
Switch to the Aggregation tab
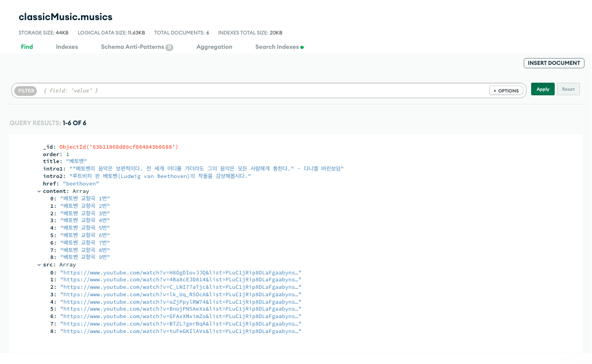click(x=214, y=47)
